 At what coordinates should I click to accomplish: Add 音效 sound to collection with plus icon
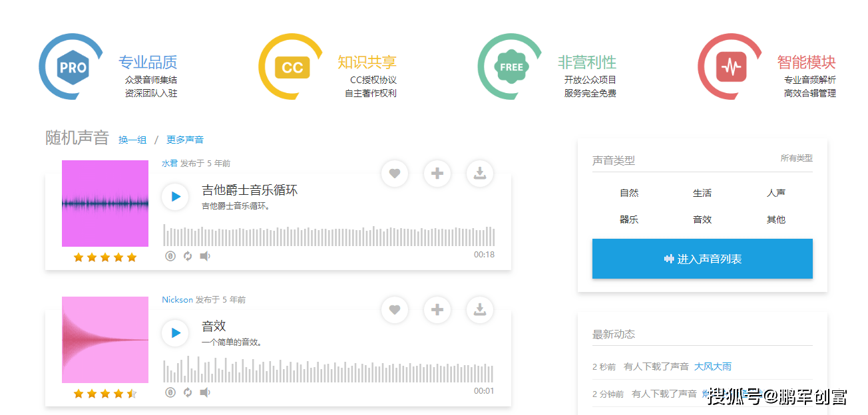437,309
